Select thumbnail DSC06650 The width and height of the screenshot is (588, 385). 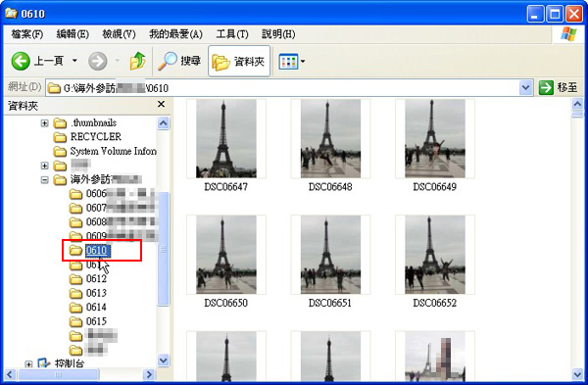tap(226, 254)
